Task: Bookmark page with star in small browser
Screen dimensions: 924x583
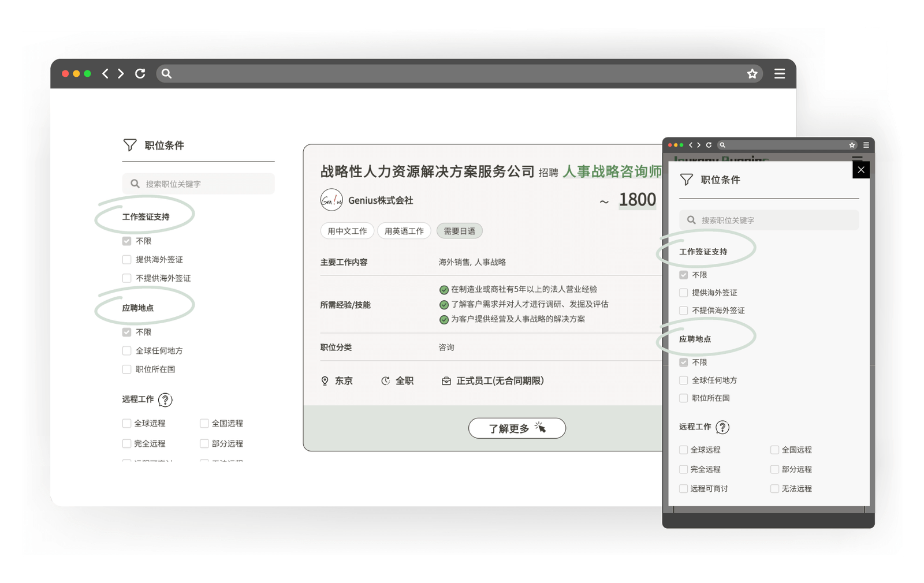Action: [852, 145]
